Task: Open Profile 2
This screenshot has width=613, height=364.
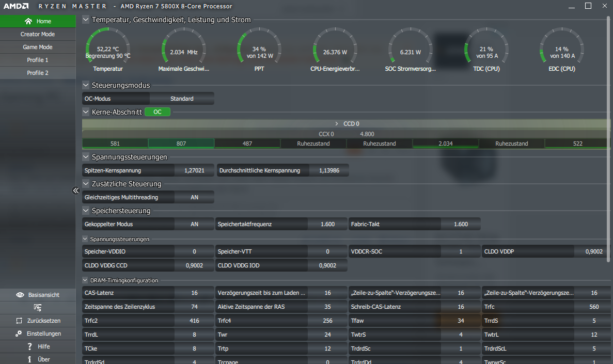Action: (x=38, y=73)
